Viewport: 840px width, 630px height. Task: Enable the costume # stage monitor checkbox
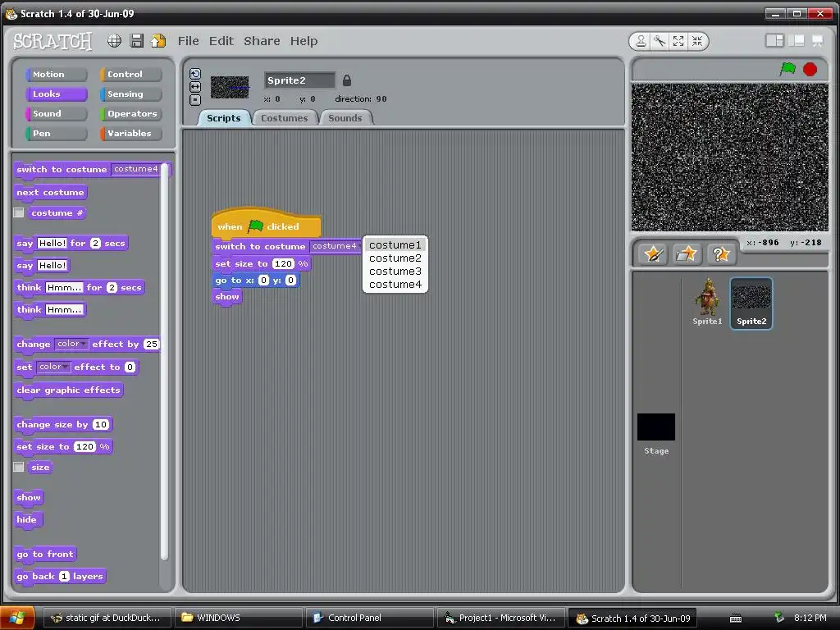pos(19,212)
